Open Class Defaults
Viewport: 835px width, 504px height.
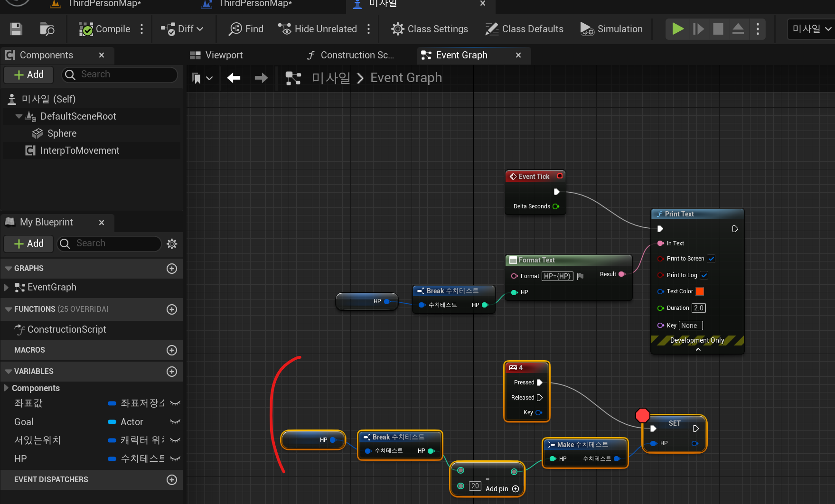click(524, 29)
